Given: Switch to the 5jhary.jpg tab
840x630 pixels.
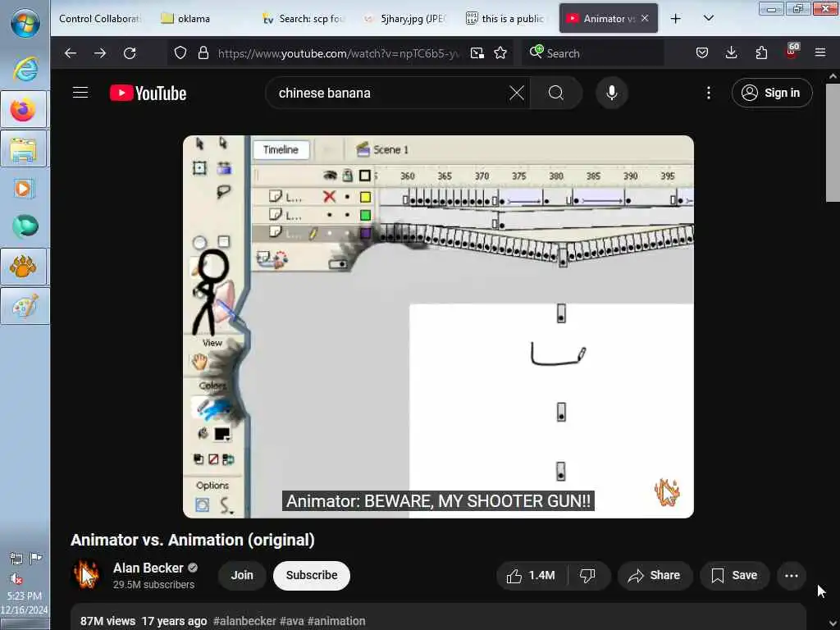Looking at the screenshot, I should click(405, 19).
